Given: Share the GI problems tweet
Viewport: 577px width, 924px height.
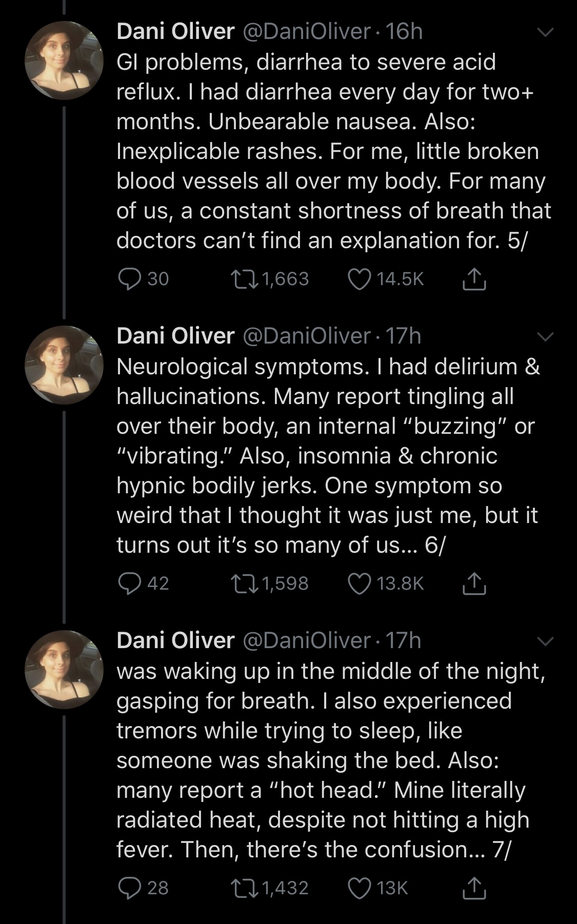Looking at the screenshot, I should (473, 279).
